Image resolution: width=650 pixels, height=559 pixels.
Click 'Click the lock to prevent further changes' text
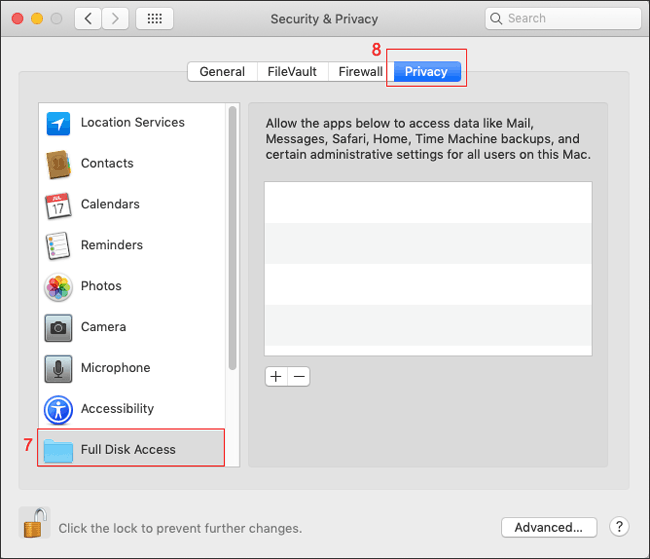click(180, 528)
